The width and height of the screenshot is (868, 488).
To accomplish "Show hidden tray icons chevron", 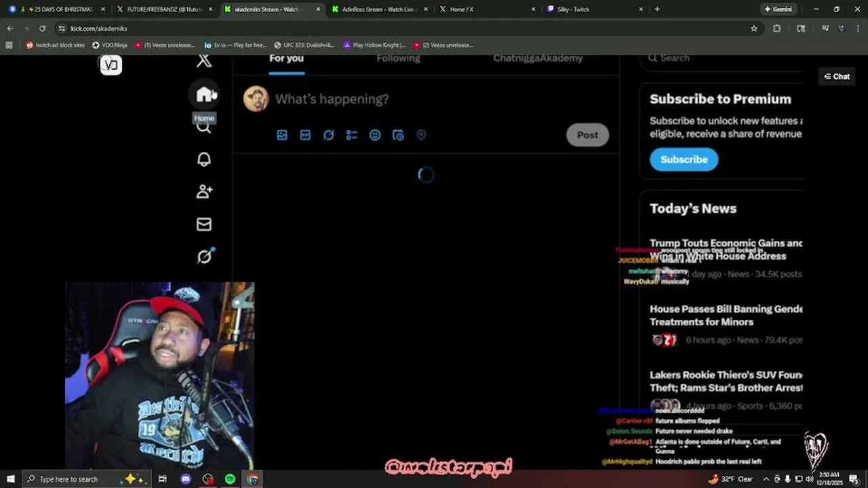I will pyautogui.click(x=766, y=479).
